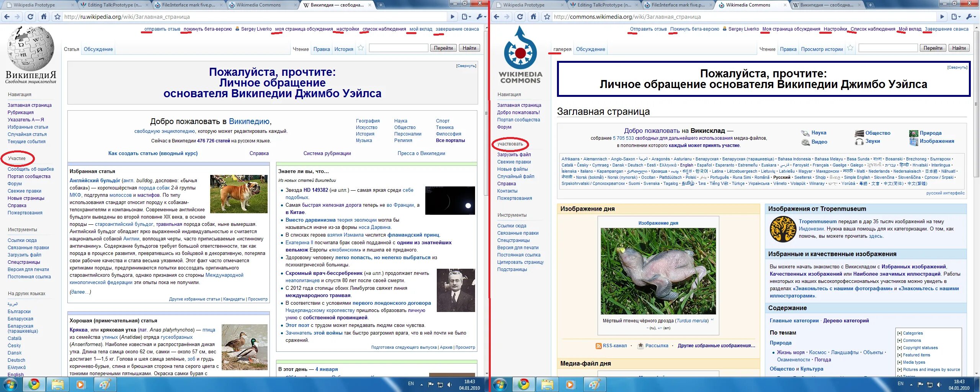Click the Tropenmuseum round logo
Screen dimensions: 980x392
pos(783,229)
